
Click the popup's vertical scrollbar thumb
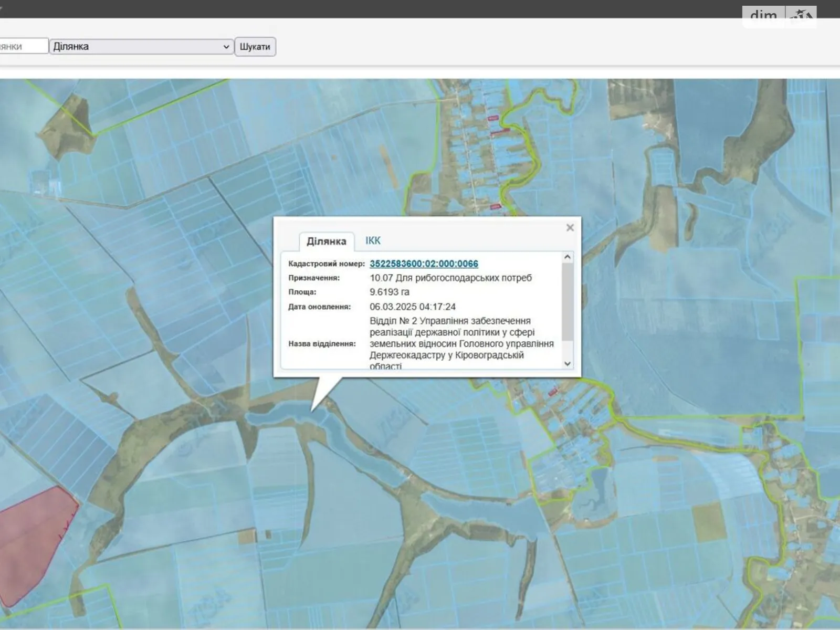click(x=567, y=302)
